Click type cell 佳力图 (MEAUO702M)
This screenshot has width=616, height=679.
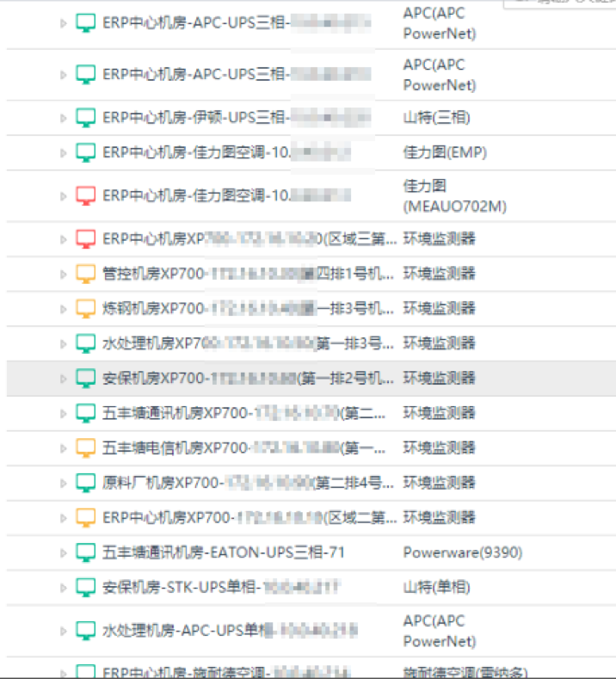click(x=454, y=196)
